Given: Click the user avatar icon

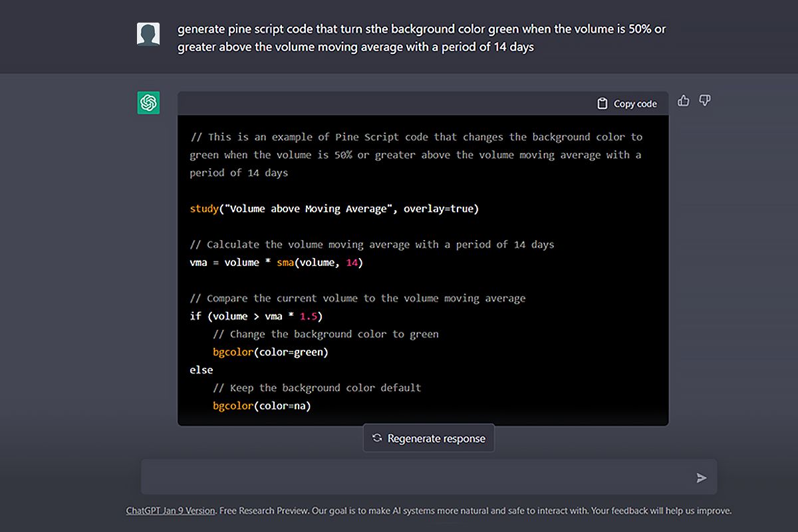Looking at the screenshot, I should click(x=148, y=34).
